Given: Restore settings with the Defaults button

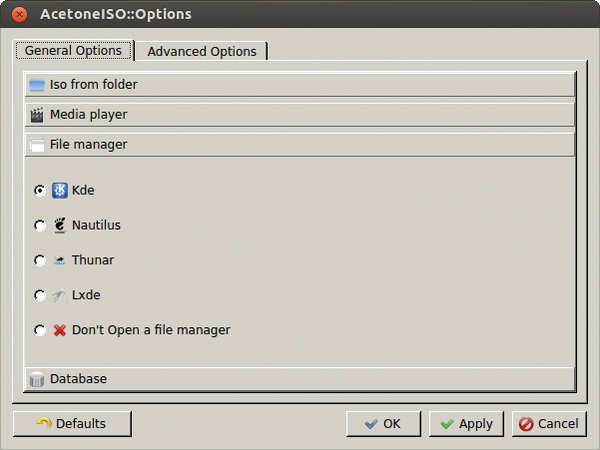Looking at the screenshot, I should click(x=72, y=424).
